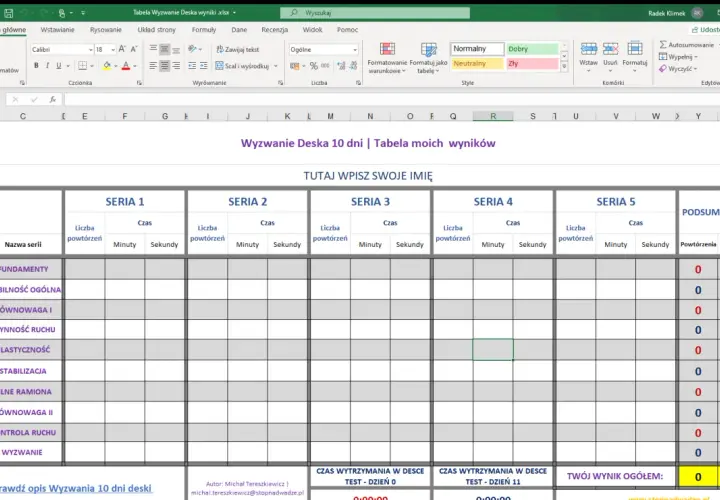Select column header R

[x=493, y=116]
